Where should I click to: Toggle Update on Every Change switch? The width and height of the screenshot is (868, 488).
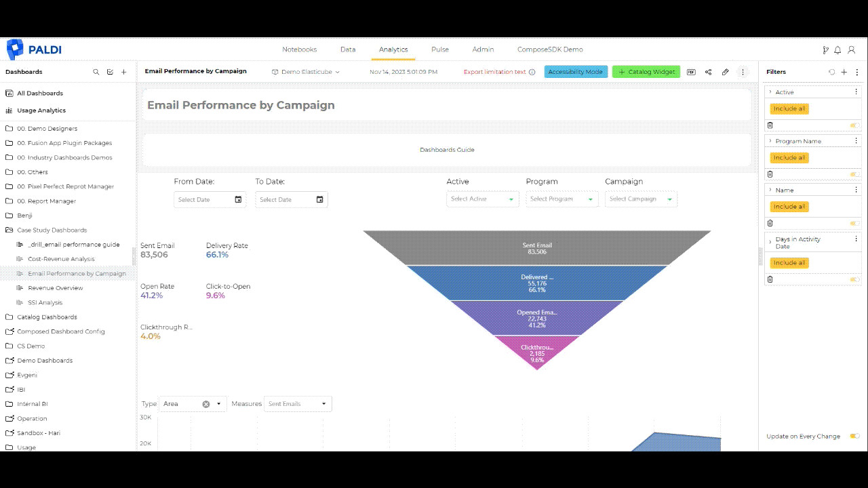[x=854, y=436]
